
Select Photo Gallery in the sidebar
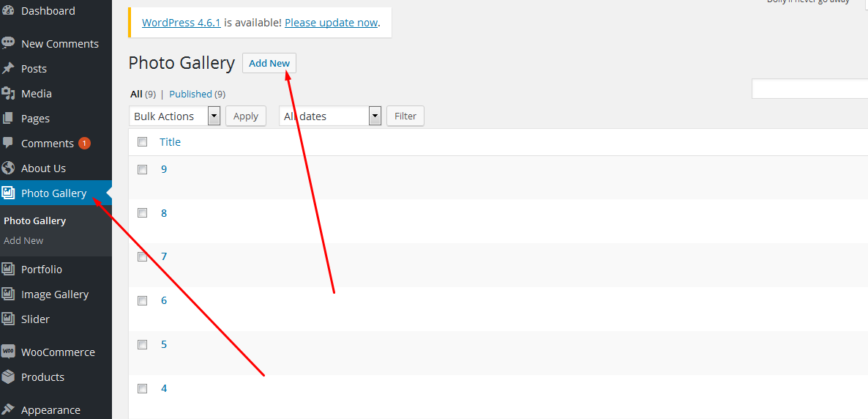coord(53,193)
